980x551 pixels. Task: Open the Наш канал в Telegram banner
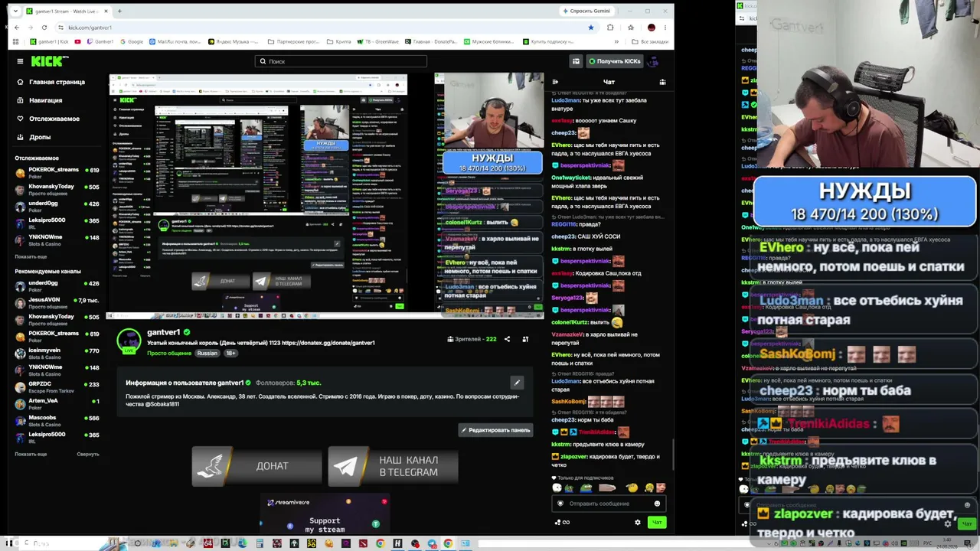tap(393, 466)
